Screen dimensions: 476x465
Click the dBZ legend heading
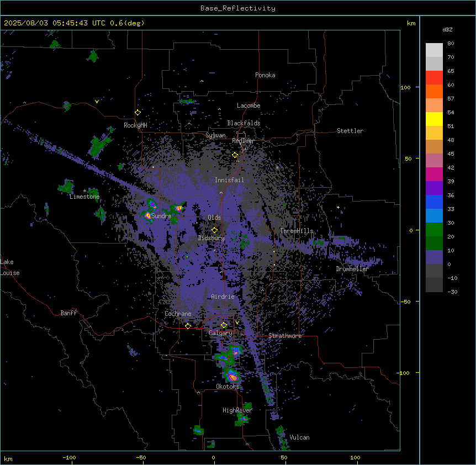[x=447, y=30]
